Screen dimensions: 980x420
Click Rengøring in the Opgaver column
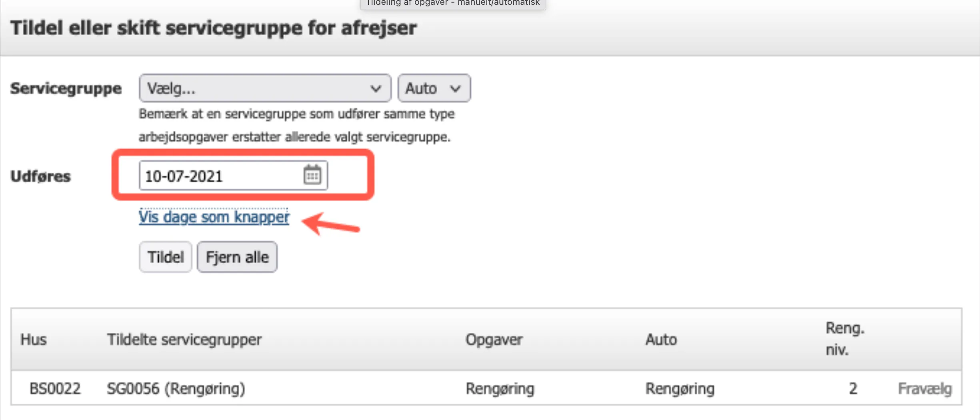(x=500, y=388)
